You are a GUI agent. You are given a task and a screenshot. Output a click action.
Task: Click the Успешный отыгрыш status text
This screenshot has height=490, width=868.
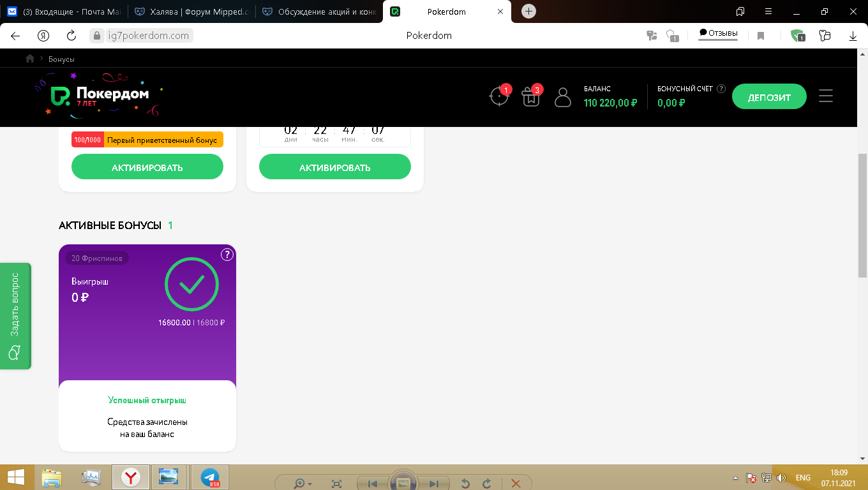[x=147, y=400]
